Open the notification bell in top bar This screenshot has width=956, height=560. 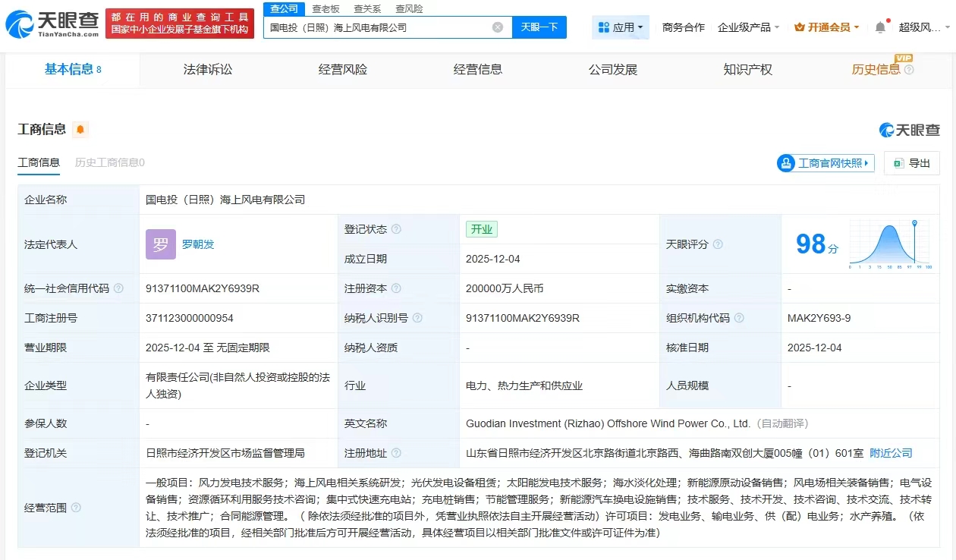coord(880,27)
